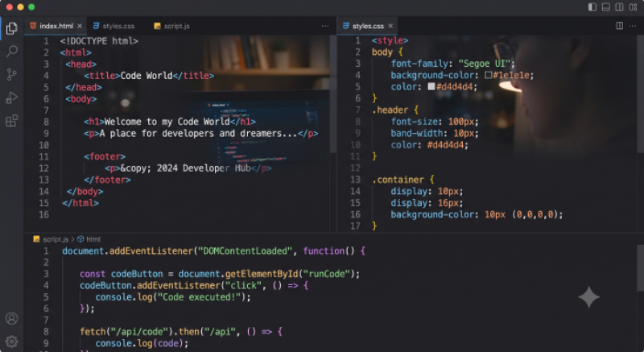Click html symbol in the breadcrumb
Image resolution: width=644 pixels, height=352 pixels.
[x=93, y=239]
